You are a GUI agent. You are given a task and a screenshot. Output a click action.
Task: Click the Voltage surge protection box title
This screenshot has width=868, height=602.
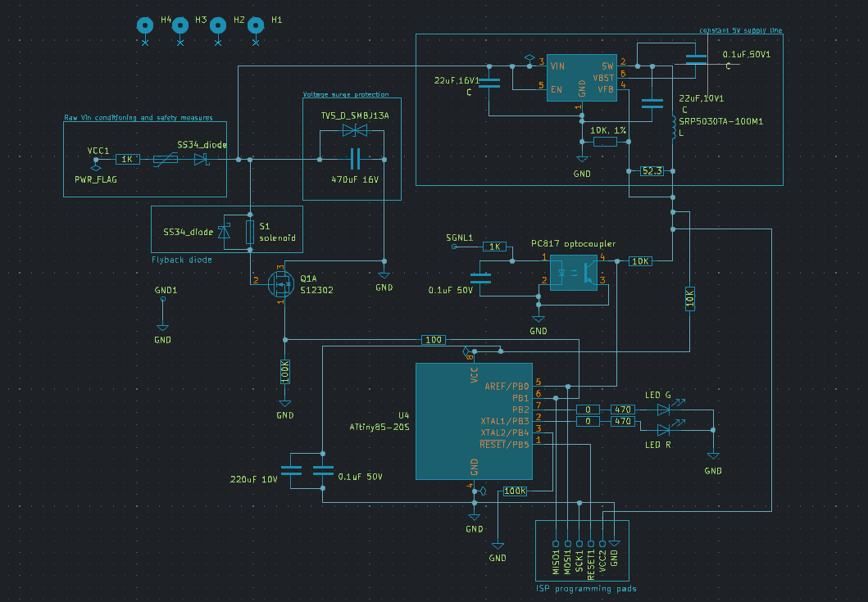[346, 94]
